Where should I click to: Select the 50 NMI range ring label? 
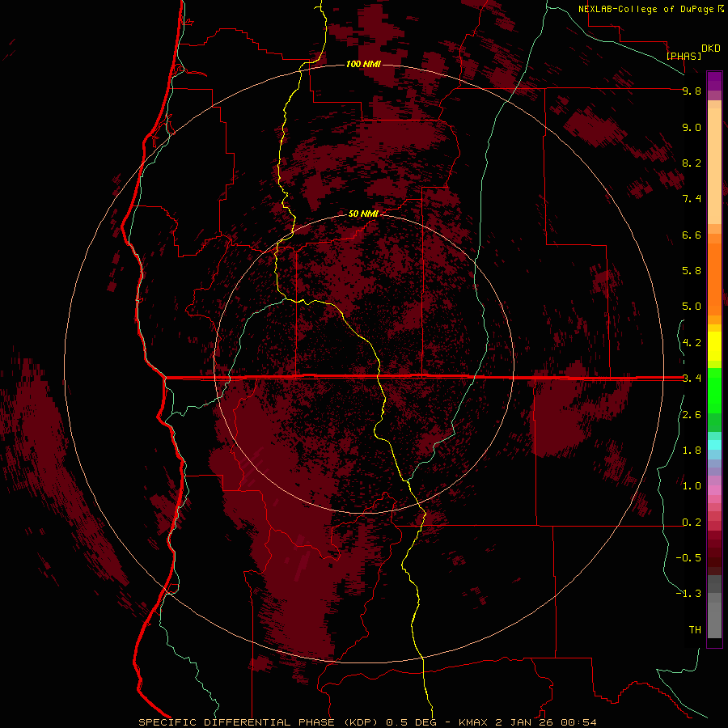point(363,214)
